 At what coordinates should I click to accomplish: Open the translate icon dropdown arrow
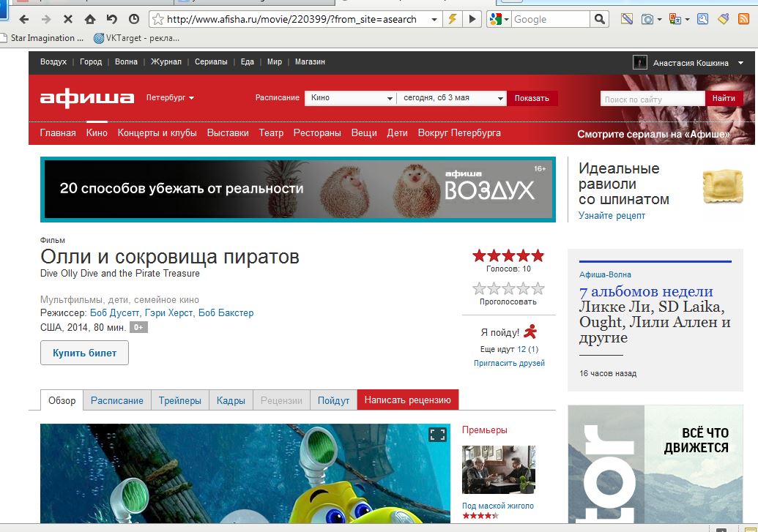click(687, 20)
